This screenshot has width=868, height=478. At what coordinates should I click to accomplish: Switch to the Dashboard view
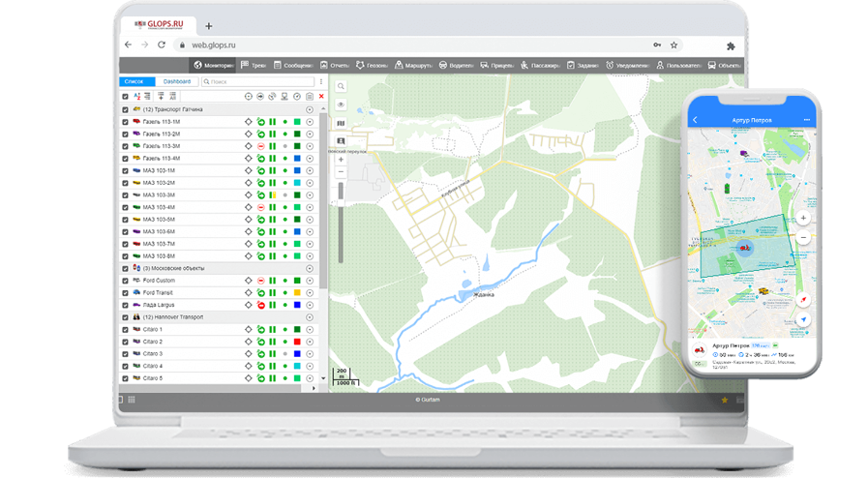176,81
